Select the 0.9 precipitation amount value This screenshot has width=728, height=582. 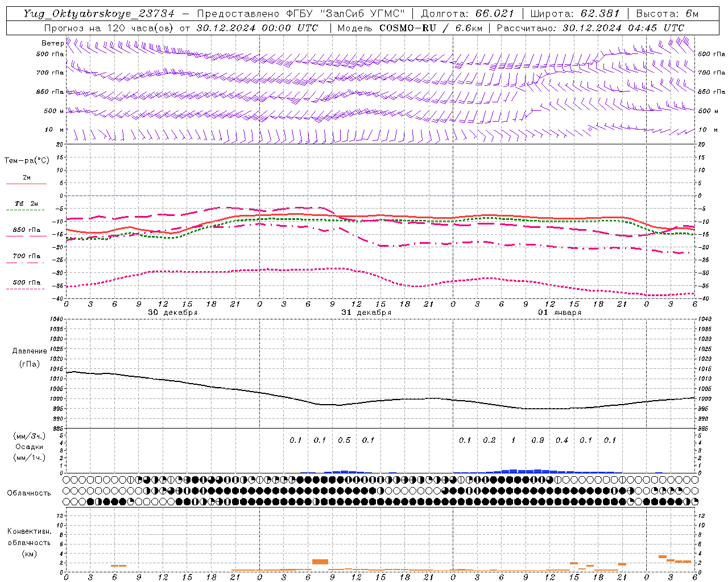click(x=537, y=440)
